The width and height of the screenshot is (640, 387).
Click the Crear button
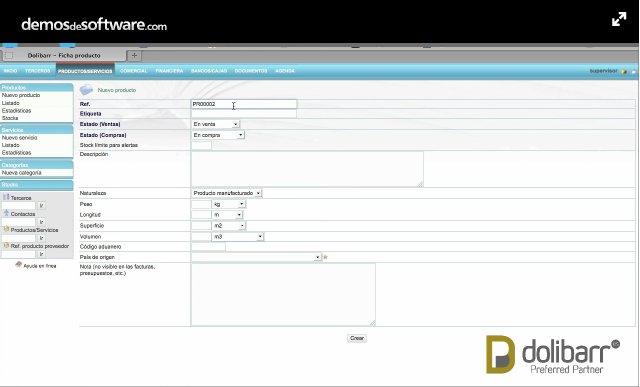[x=357, y=338]
